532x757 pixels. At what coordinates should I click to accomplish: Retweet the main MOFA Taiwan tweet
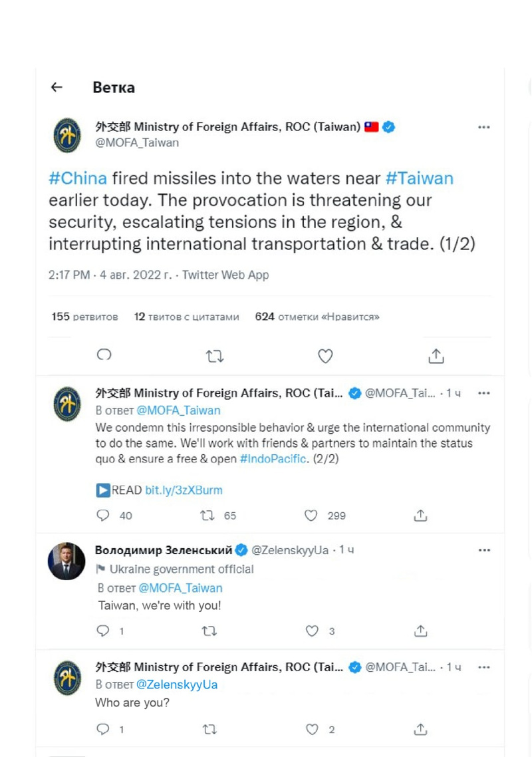(x=214, y=357)
